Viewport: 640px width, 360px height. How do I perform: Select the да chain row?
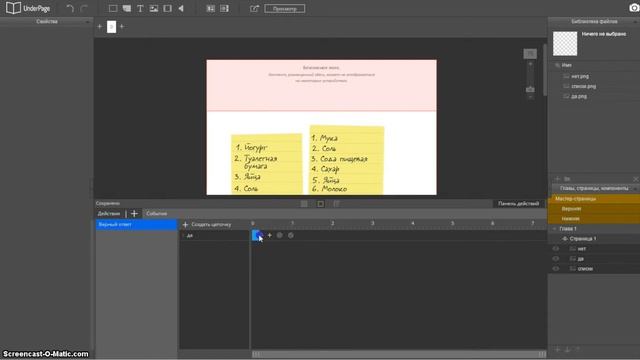[x=214, y=236]
